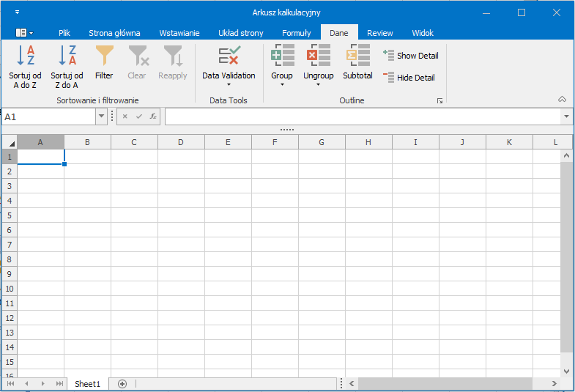
Task: Select the Dane ribbon tab
Action: (339, 33)
